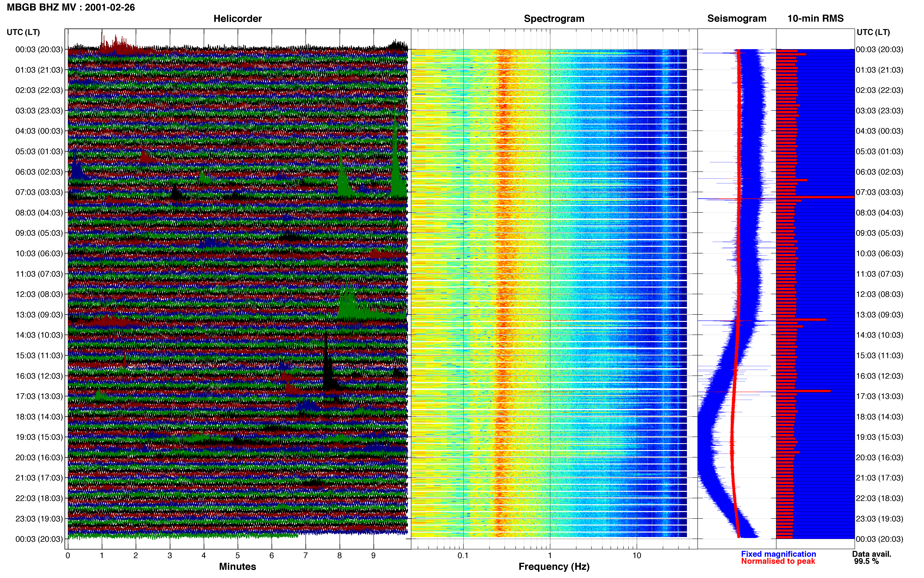Select the Frequency (Hz) axis label
This screenshot has height=578, width=924.
point(554,566)
